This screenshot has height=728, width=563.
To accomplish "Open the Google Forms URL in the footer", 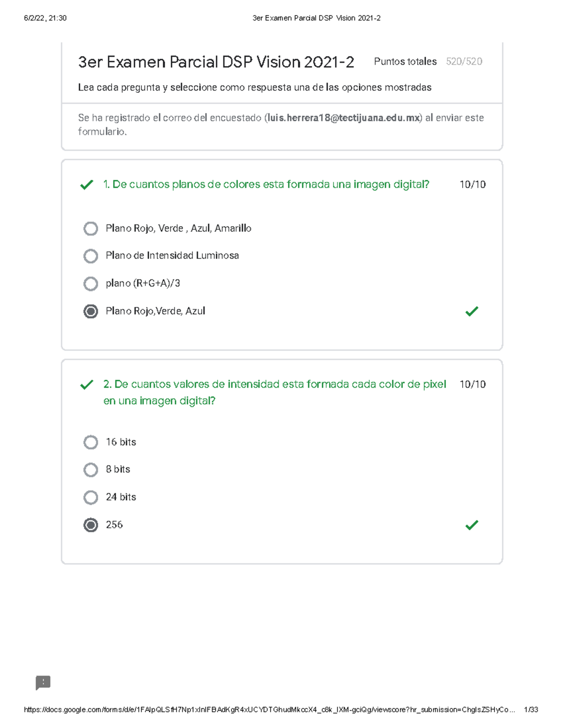I will coord(269,710).
